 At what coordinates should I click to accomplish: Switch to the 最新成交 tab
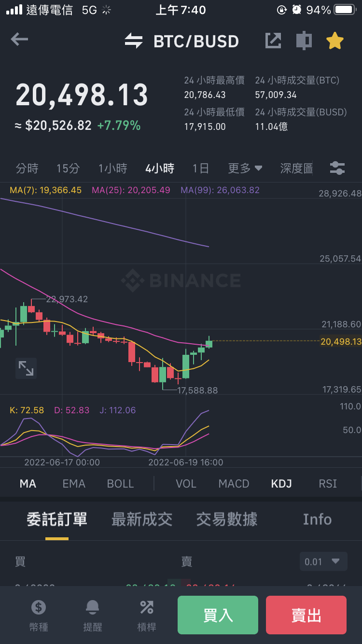click(x=142, y=519)
